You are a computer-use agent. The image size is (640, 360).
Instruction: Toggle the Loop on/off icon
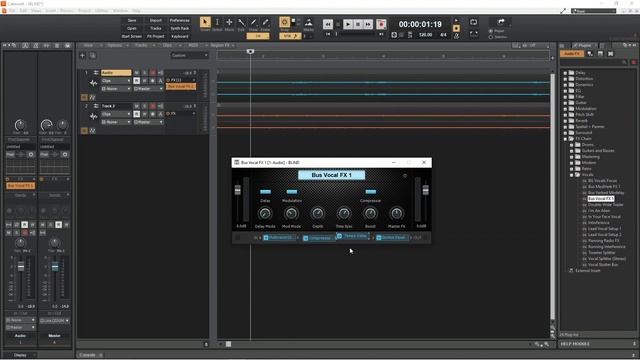click(473, 22)
